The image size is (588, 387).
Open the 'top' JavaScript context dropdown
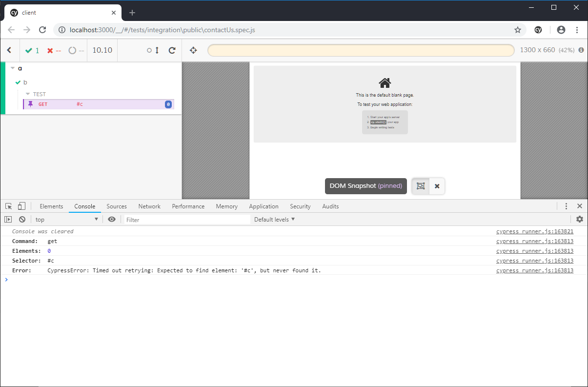click(67, 220)
